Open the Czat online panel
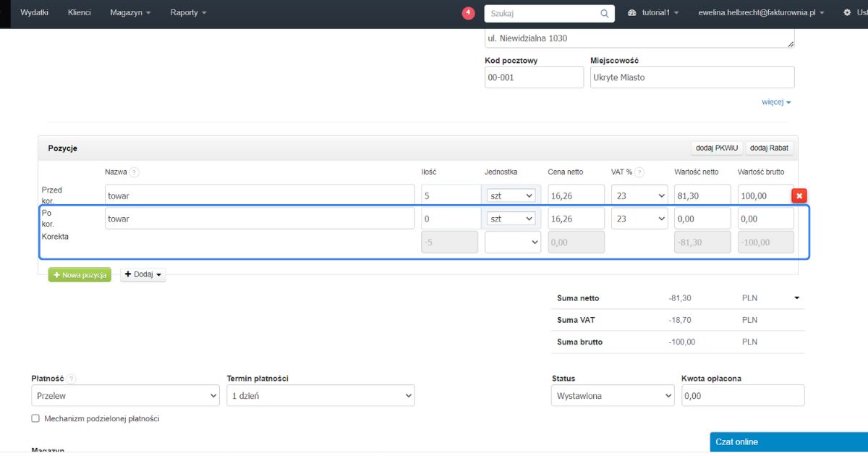Image resolution: width=868 pixels, height=456 pixels. pos(789,442)
